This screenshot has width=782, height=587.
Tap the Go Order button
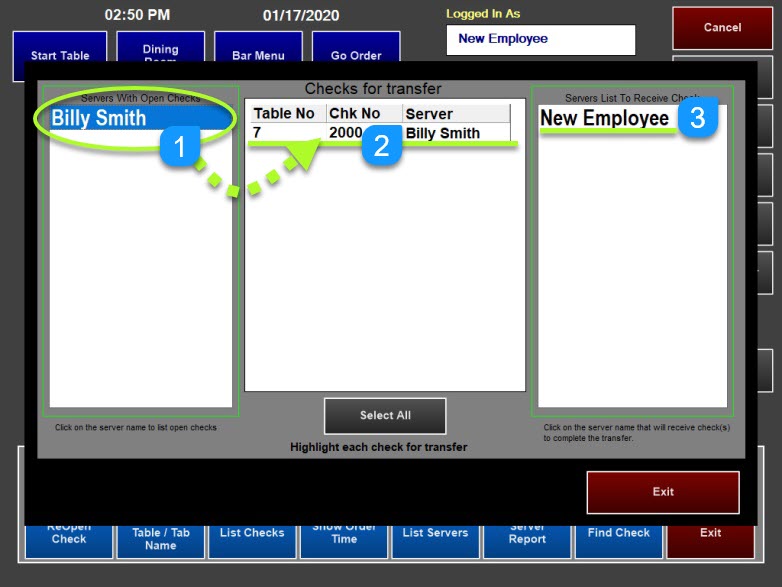click(x=356, y=50)
